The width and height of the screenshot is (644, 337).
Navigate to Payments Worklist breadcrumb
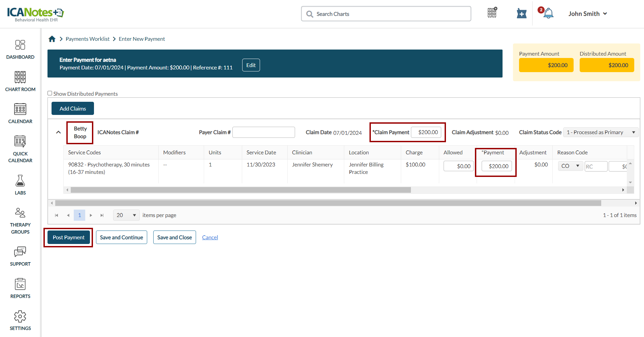[88, 39]
